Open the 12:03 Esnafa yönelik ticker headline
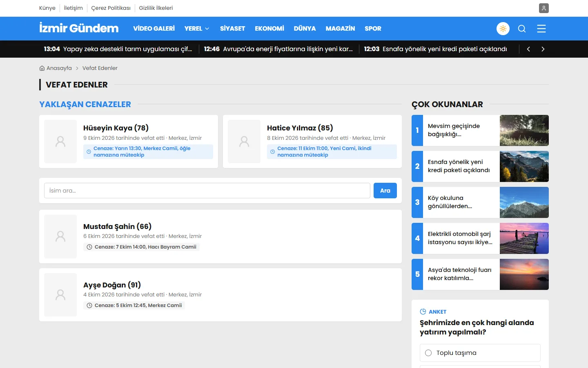The image size is (588, 368). tap(436, 49)
